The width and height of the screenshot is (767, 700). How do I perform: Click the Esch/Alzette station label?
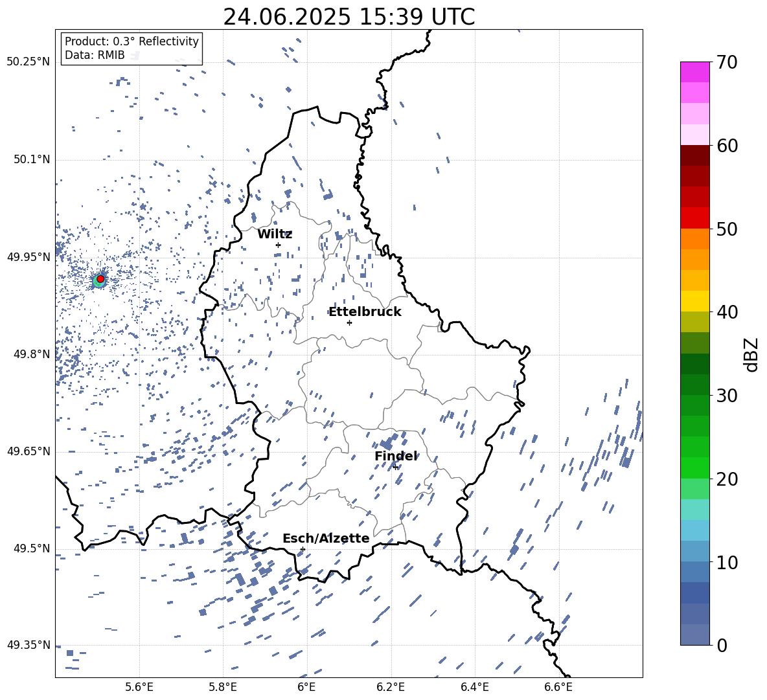326,538
